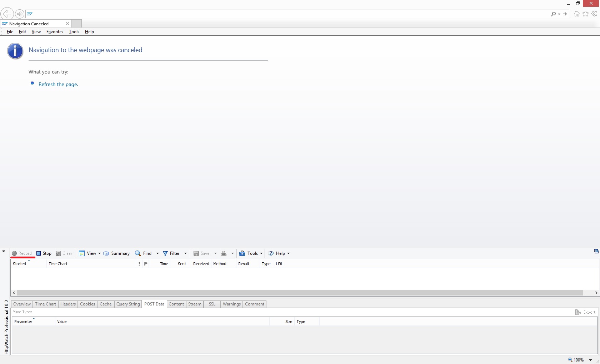Open a new blank browser tab
This screenshot has height=364, width=600.
[76, 24]
